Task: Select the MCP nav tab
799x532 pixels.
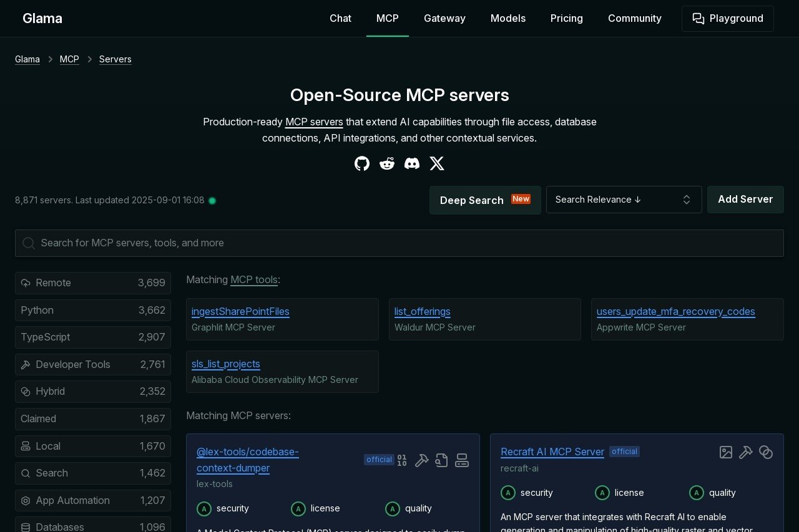Action: click(388, 19)
